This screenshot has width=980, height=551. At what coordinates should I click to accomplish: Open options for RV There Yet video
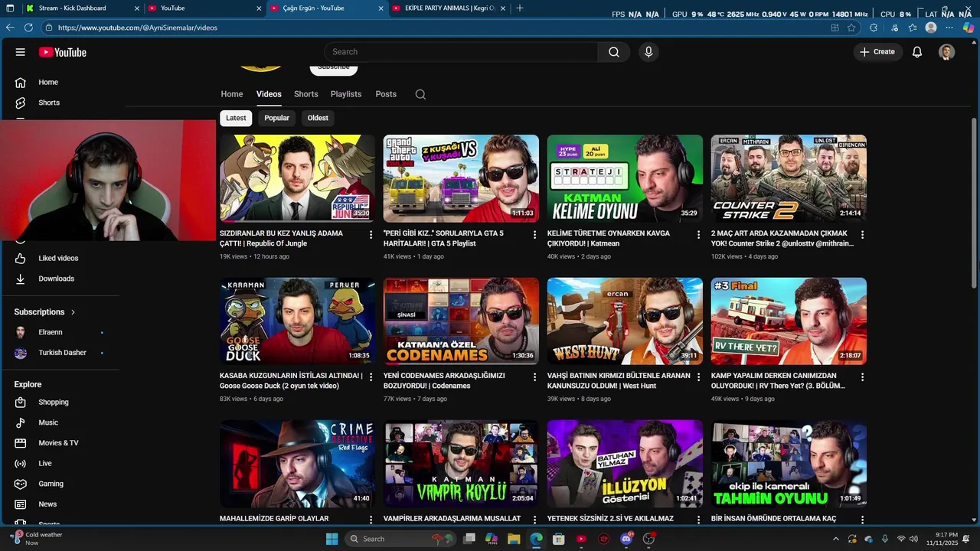pos(862,377)
